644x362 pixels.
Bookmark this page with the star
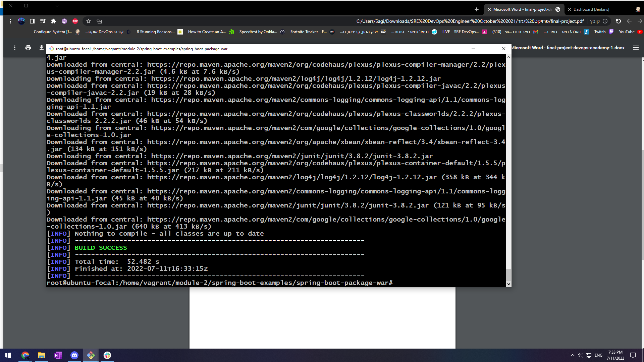point(89,21)
